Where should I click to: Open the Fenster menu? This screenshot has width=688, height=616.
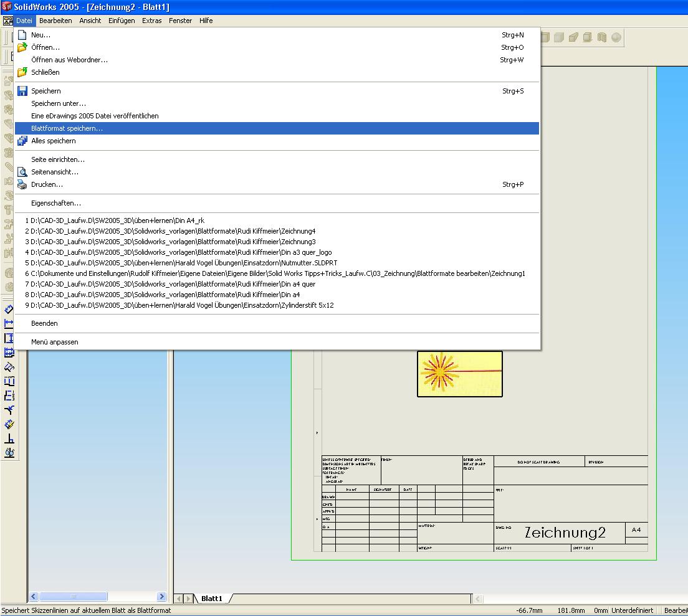180,21
